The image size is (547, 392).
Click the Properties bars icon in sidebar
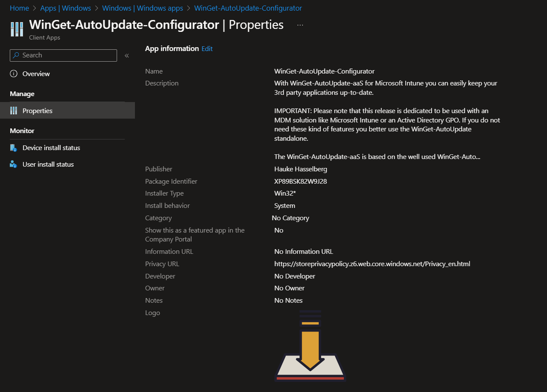point(14,111)
